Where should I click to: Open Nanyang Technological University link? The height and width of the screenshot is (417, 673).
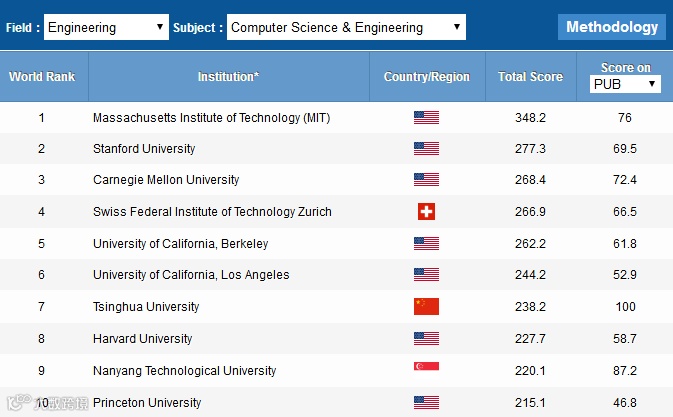(x=184, y=371)
